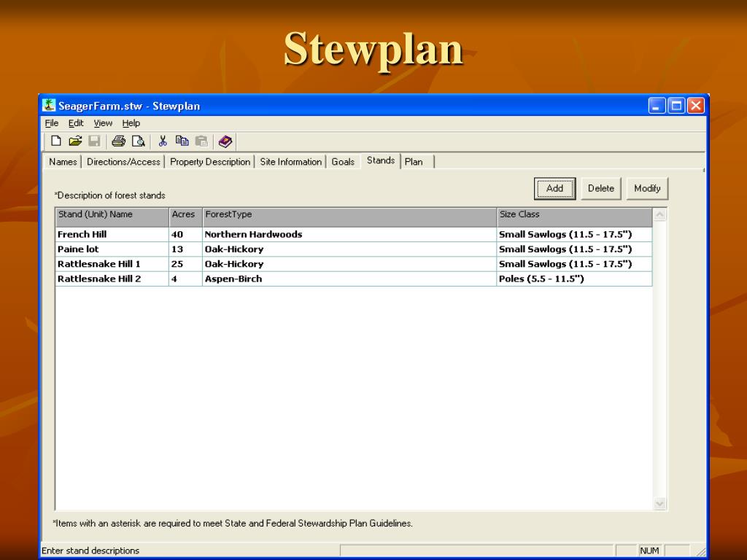Open the View menu
The image size is (747, 560).
pos(103,123)
